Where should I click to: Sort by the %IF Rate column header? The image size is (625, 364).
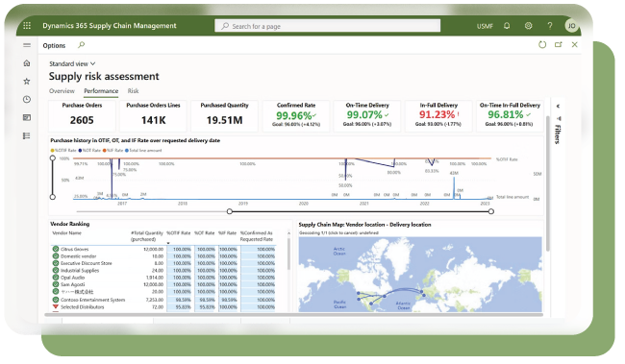click(228, 233)
